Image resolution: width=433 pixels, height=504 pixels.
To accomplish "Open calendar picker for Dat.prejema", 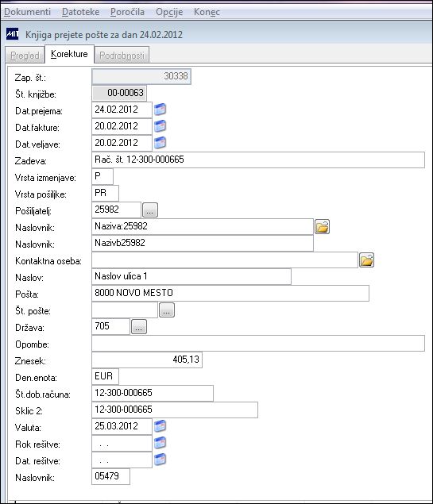I will pyautogui.click(x=160, y=110).
